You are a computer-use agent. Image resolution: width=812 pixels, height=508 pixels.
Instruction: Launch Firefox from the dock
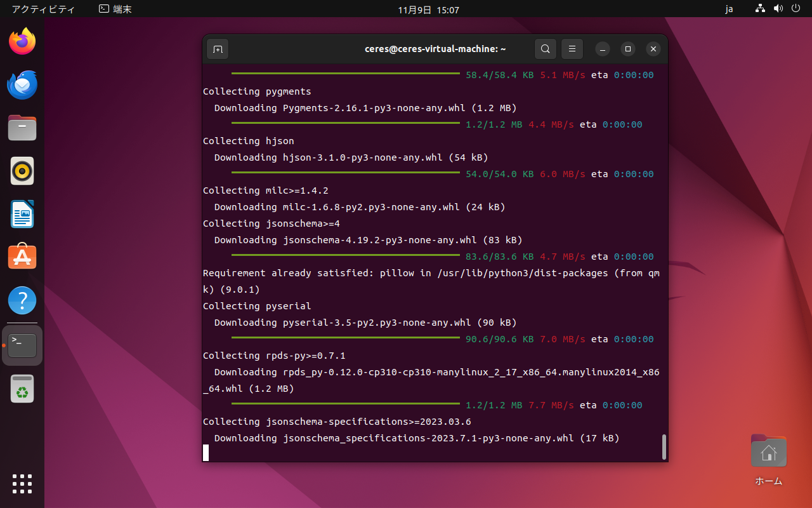tap(22, 42)
